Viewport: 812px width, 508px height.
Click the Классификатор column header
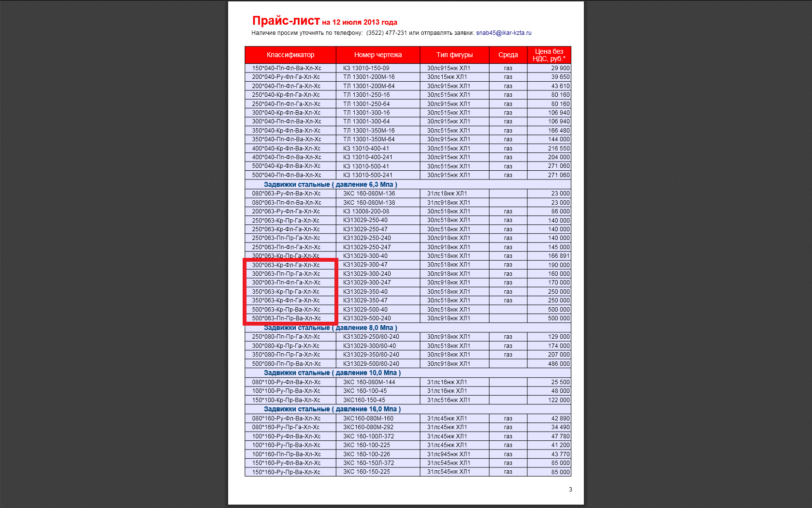[x=290, y=55]
